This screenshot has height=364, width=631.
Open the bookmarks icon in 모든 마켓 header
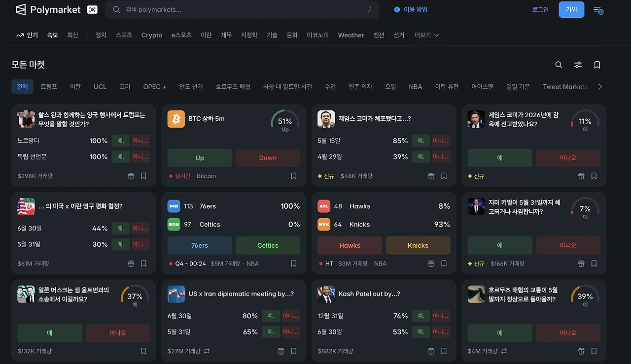pyautogui.click(x=597, y=65)
